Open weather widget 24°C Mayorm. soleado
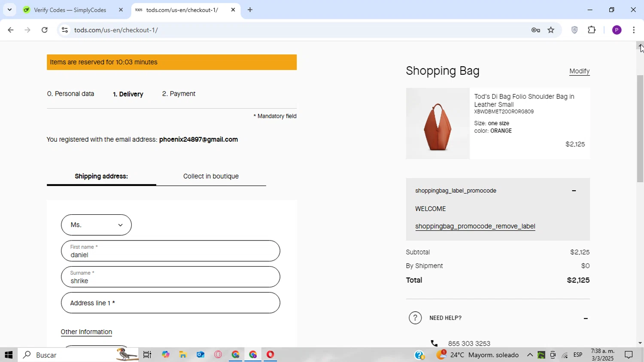Image resolution: width=644 pixels, height=362 pixels. tap(477, 355)
